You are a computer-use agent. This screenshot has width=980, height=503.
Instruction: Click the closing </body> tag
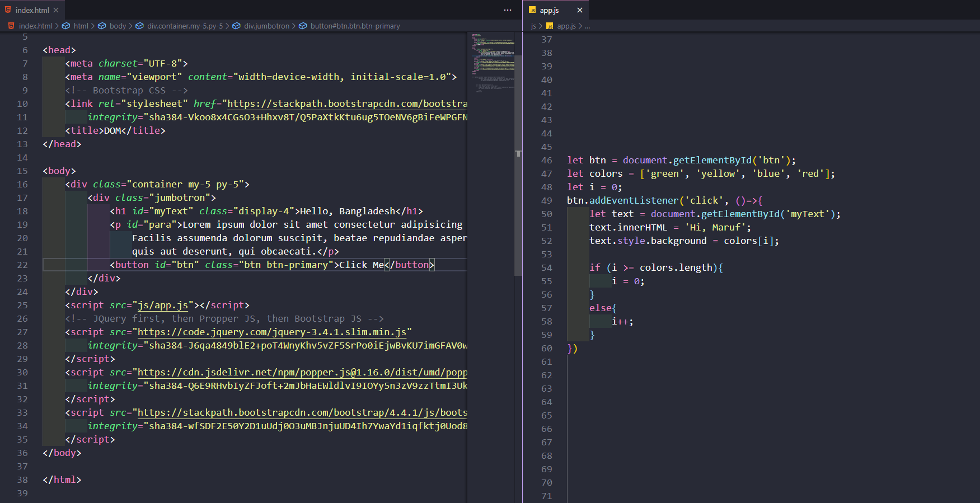(62, 453)
